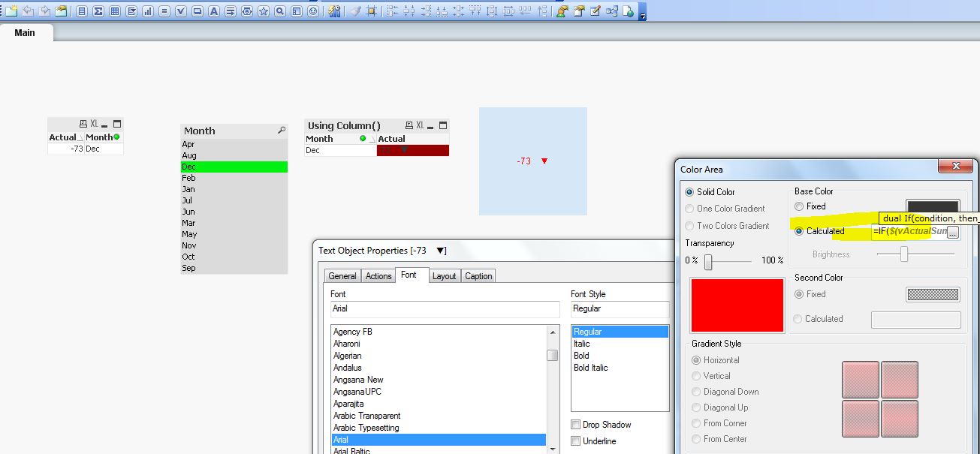Create a Multi Box from toolbar

131,11
